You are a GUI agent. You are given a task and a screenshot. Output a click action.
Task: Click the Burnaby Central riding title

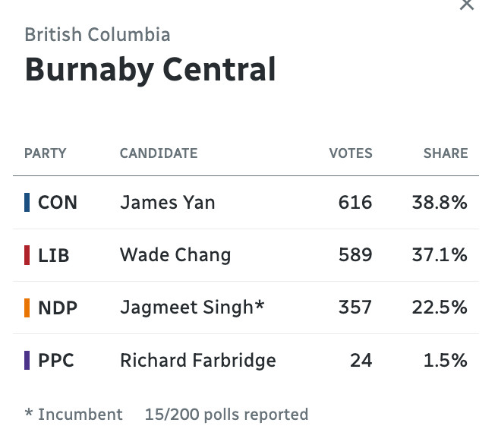pyautogui.click(x=150, y=70)
